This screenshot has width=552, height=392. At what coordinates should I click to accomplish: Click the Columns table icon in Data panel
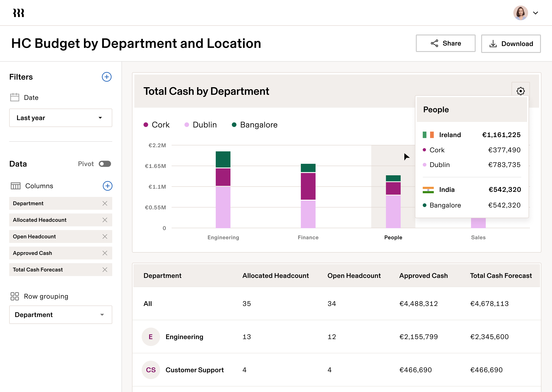(15, 186)
